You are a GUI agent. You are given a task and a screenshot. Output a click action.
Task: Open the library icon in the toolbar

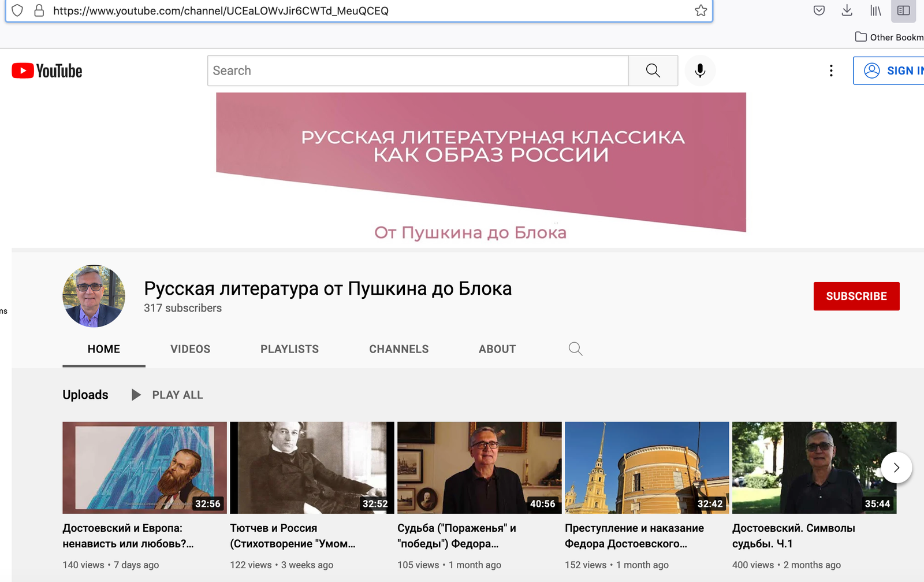coord(875,10)
